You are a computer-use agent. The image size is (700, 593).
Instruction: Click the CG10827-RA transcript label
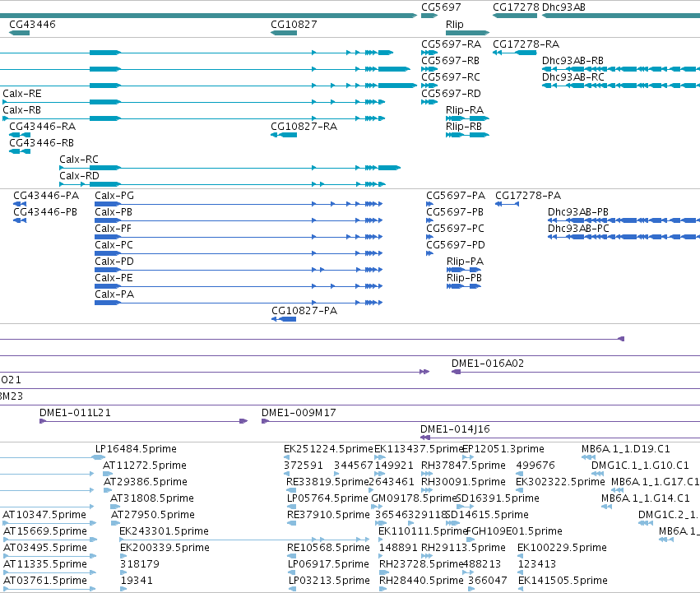coord(304,127)
